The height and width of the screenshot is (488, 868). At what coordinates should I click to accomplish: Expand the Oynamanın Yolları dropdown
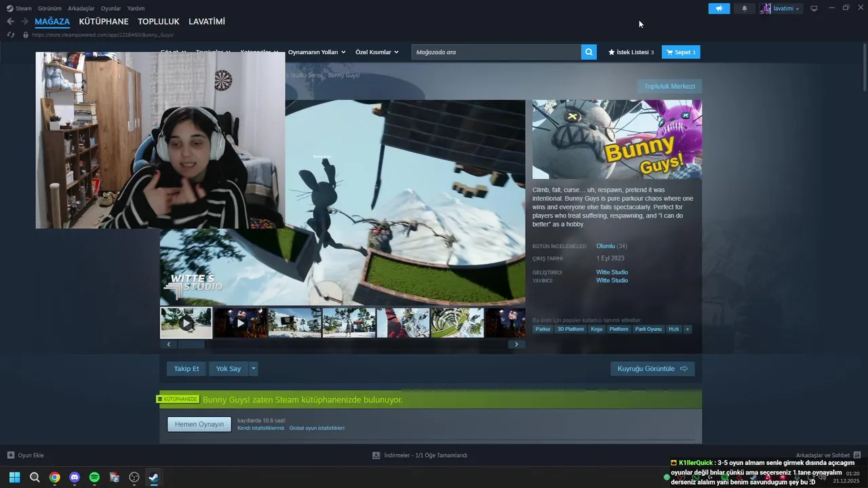(317, 52)
